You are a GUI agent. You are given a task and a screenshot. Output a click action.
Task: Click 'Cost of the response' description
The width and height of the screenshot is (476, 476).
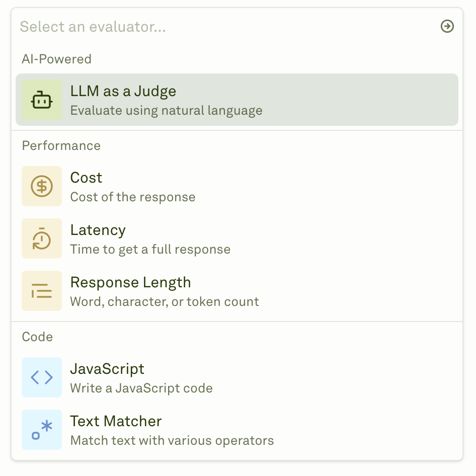point(133,197)
